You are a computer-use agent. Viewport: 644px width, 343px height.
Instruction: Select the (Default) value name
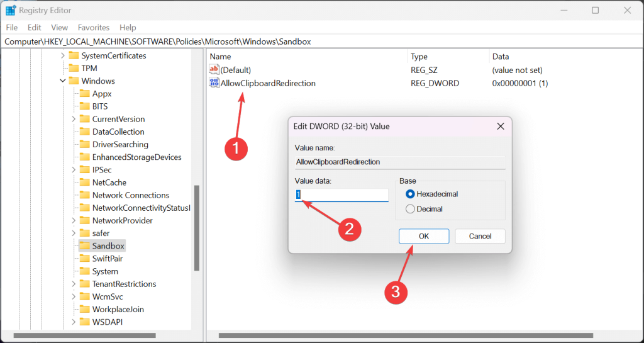236,70
